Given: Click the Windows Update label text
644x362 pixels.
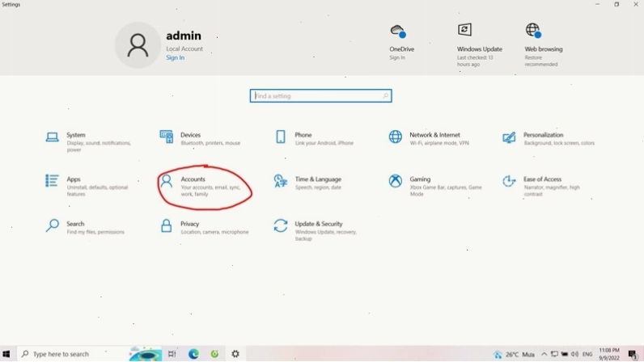Looking at the screenshot, I should (x=480, y=49).
